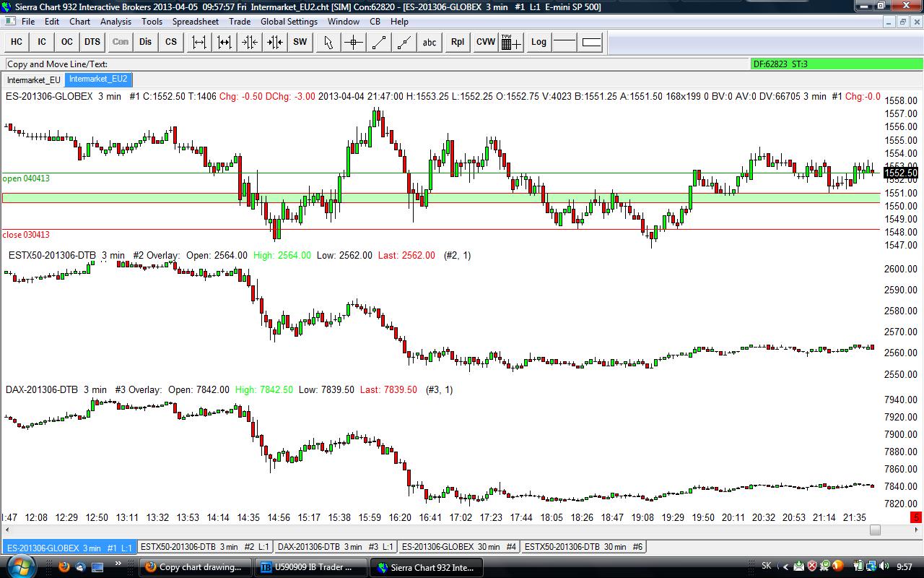
Task: Click the 'close 030413' line label
Action: tap(26, 235)
